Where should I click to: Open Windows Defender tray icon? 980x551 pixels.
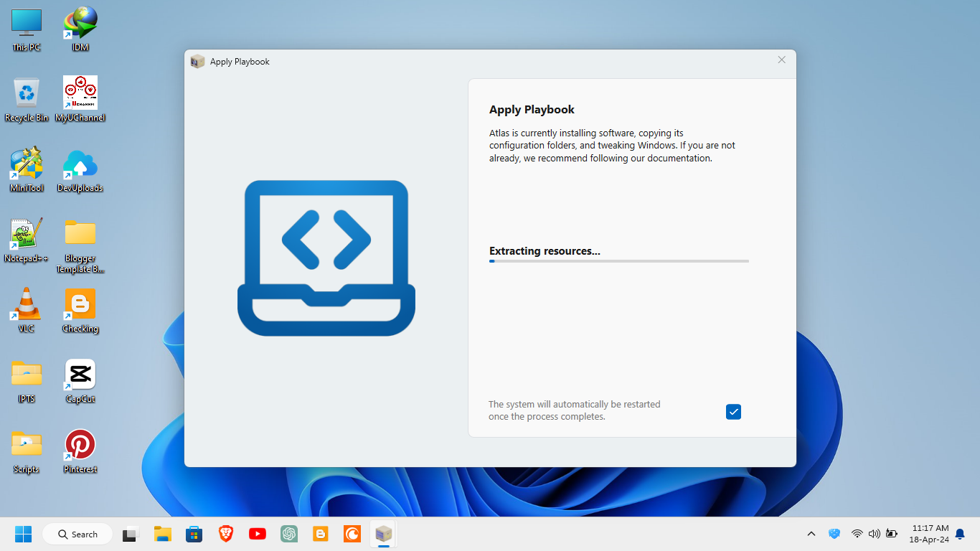pyautogui.click(x=834, y=534)
